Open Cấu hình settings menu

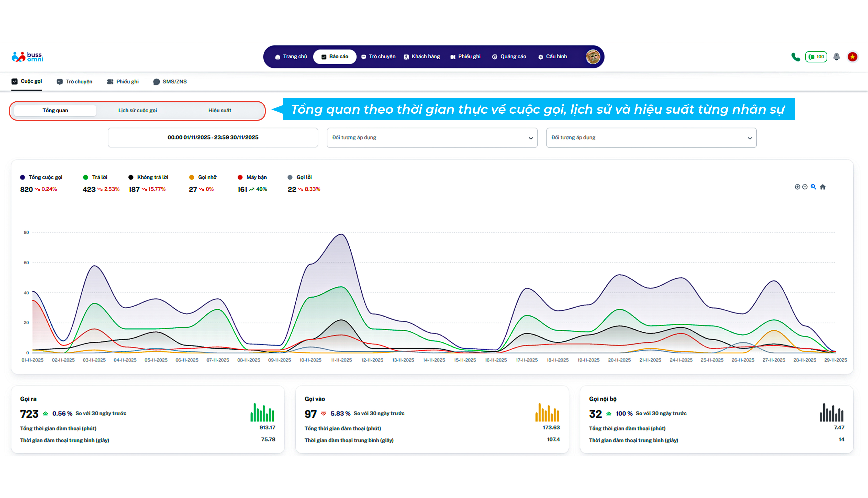[552, 57]
